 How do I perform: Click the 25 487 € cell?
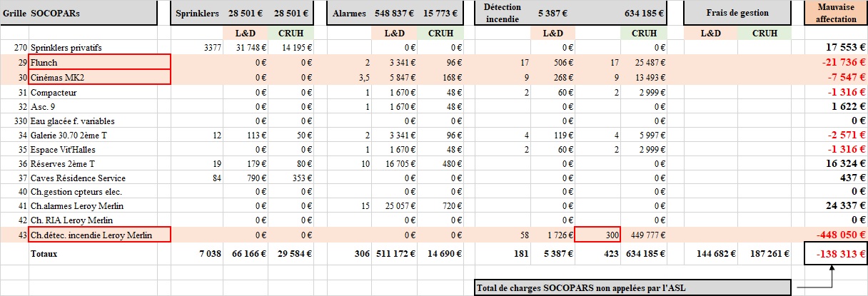(x=645, y=63)
